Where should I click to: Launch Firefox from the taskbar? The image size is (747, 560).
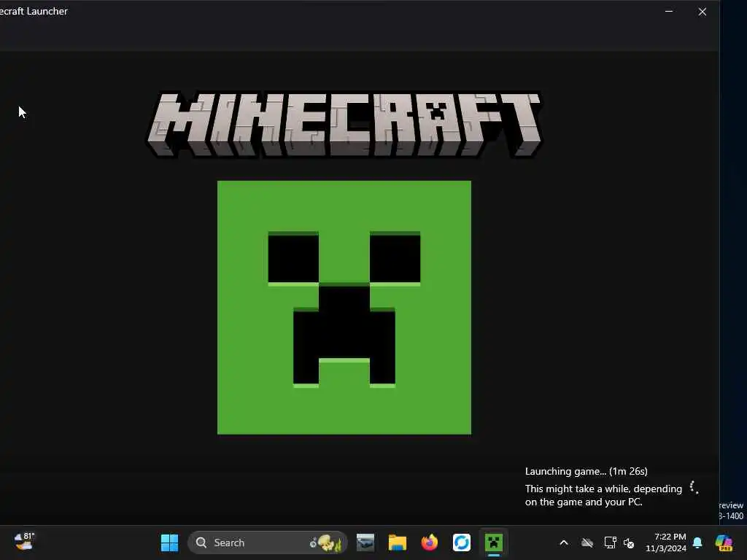[x=429, y=542]
